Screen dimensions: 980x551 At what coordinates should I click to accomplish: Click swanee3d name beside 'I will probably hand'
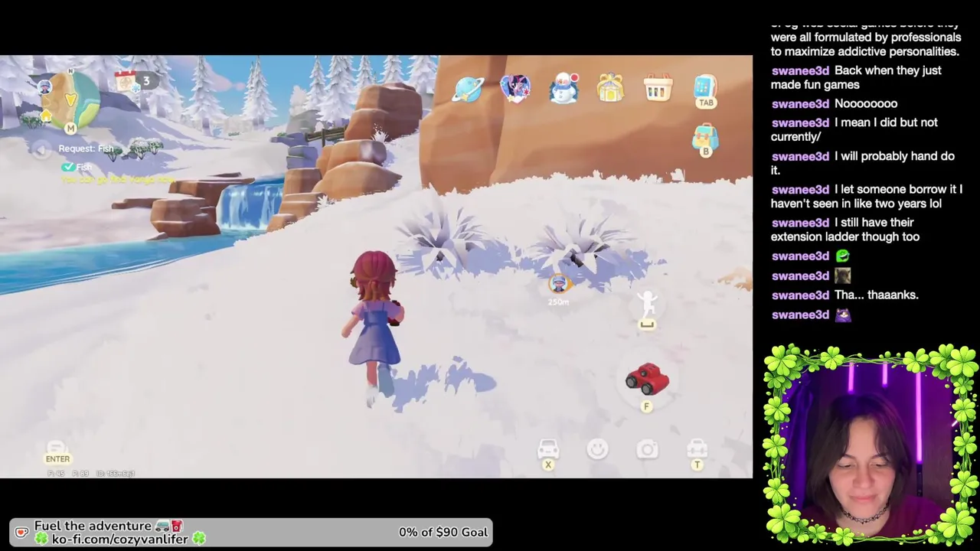point(800,156)
